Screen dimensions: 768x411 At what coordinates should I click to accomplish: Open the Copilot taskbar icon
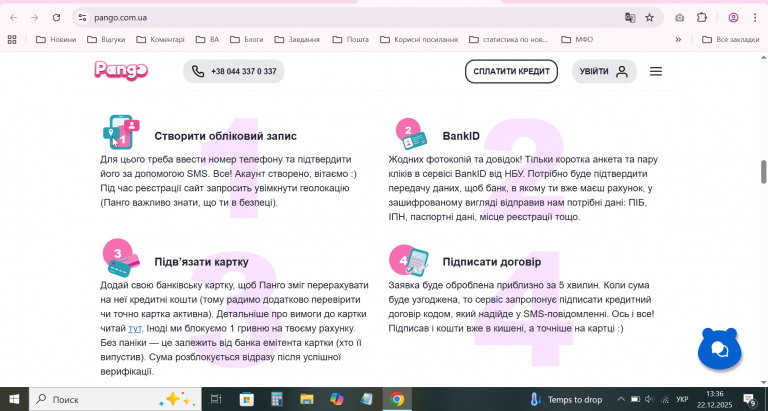pyautogui.click(x=336, y=399)
